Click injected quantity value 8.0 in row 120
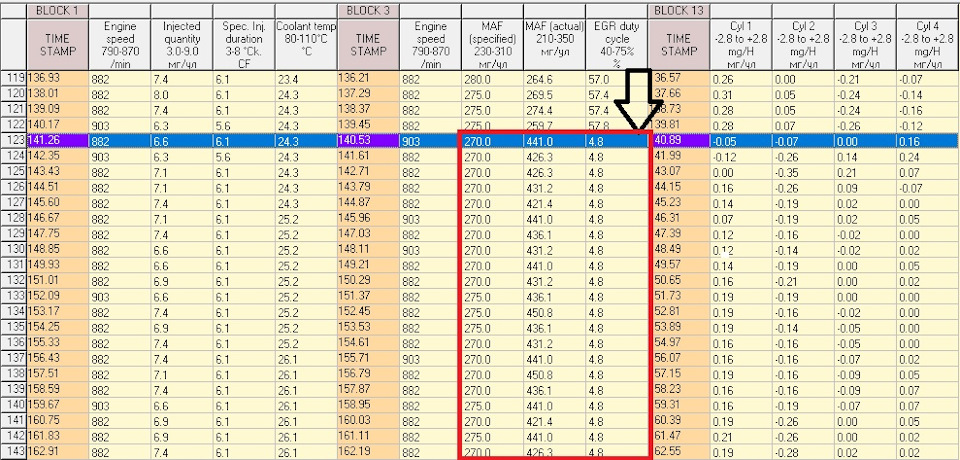The image size is (960, 460). coord(182,95)
